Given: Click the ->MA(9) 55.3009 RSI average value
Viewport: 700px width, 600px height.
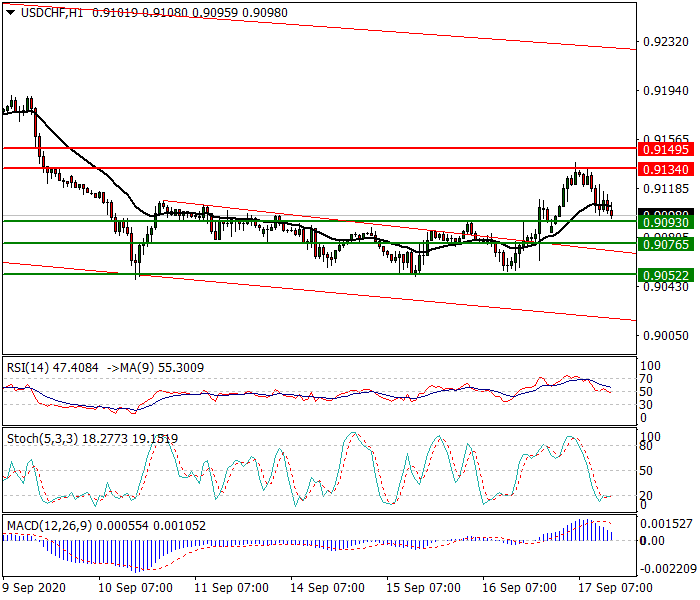Looking at the screenshot, I should click(155, 368).
